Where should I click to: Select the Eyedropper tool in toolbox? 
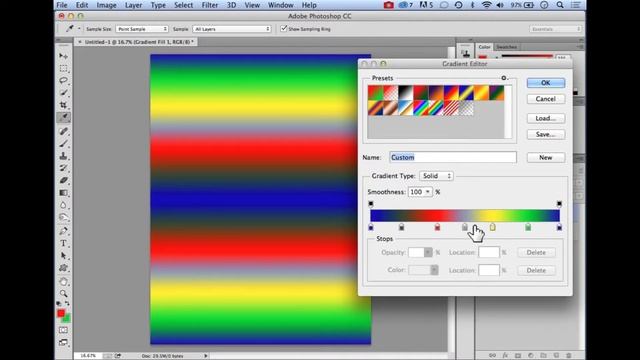coord(63,118)
